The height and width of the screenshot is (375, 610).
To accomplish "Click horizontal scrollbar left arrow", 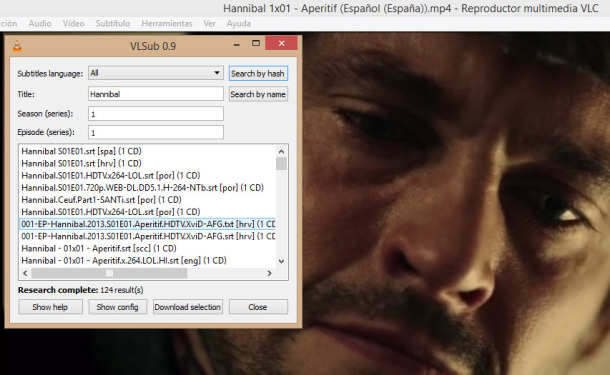I will tap(25, 273).
